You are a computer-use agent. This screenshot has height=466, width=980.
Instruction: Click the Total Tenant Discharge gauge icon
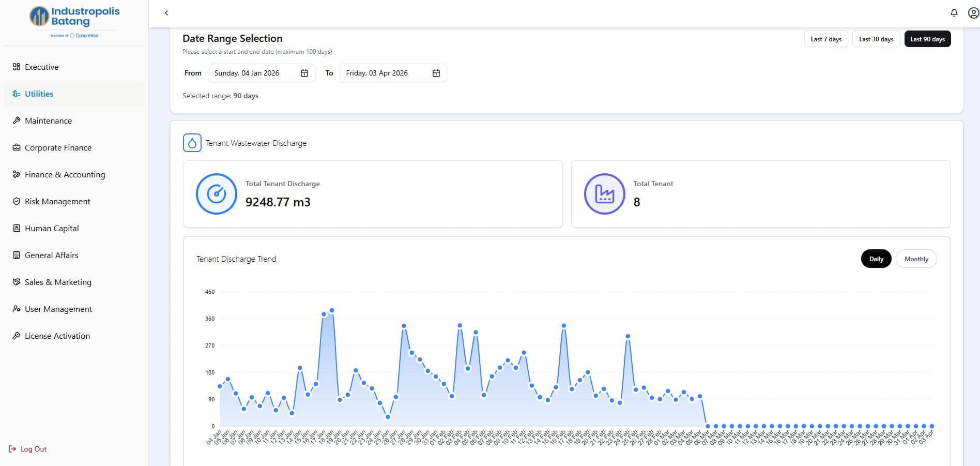click(x=217, y=194)
